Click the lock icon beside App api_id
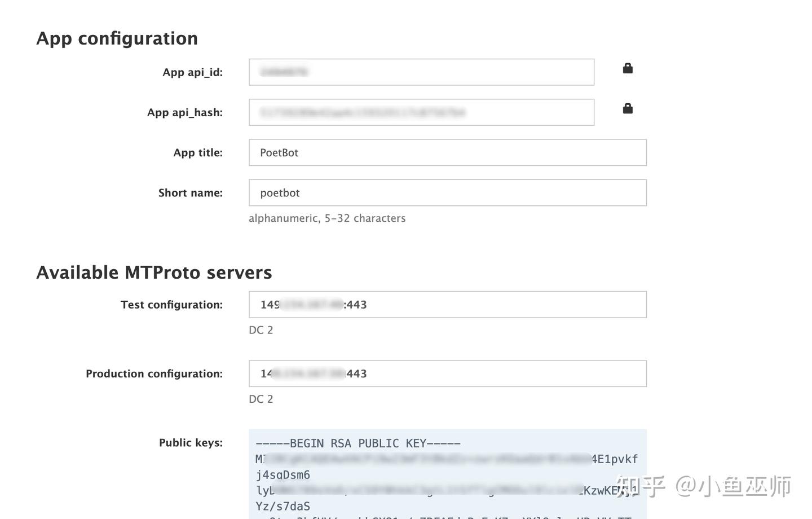Image resolution: width=812 pixels, height=519 pixels. 627,68
